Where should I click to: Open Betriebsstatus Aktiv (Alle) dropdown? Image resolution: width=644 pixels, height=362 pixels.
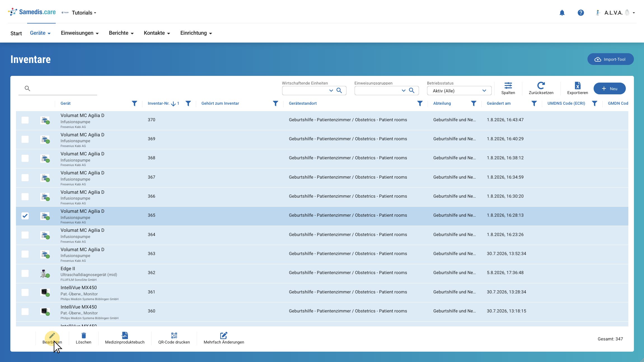pos(459,91)
